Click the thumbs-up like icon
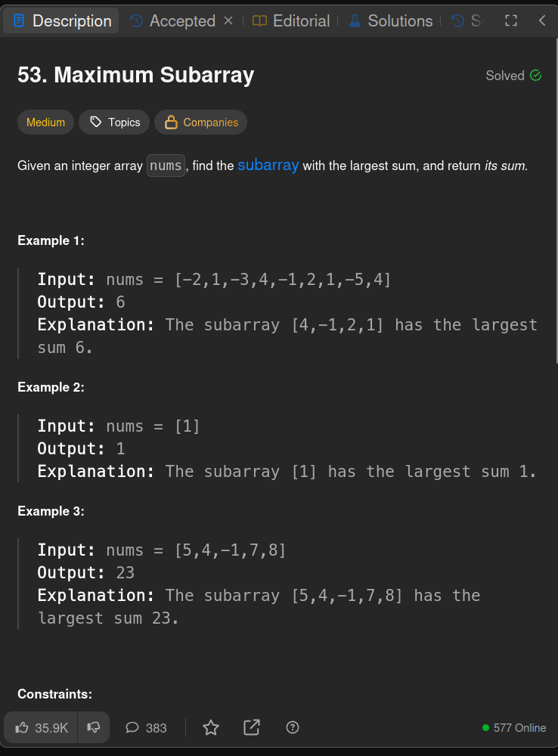The height and width of the screenshot is (756, 558). tap(22, 727)
